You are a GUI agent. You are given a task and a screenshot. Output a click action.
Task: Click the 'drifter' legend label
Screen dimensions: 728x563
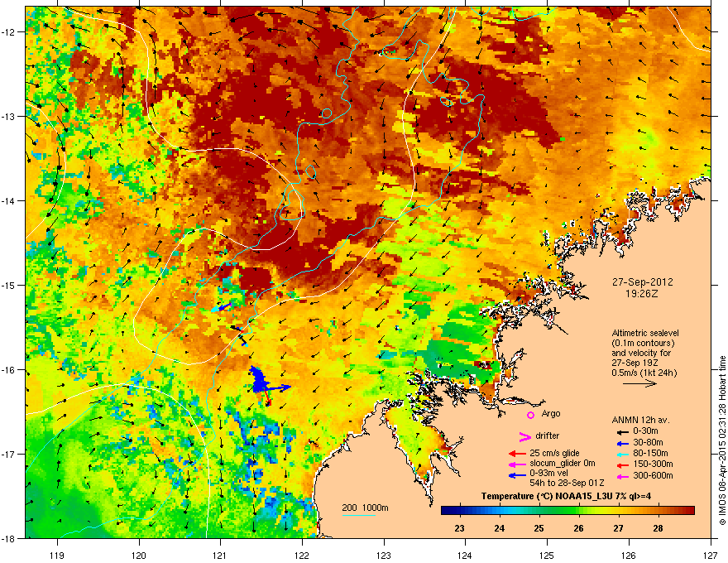pos(548,435)
